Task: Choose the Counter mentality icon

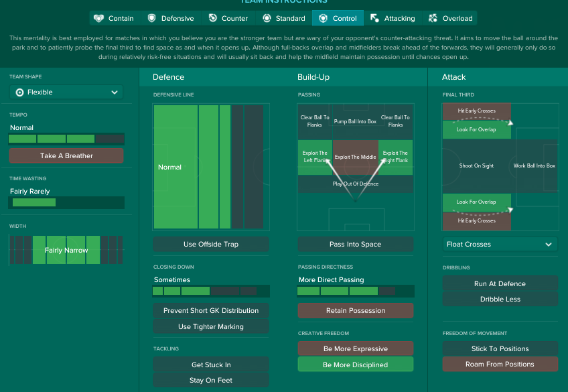Action: click(x=212, y=18)
